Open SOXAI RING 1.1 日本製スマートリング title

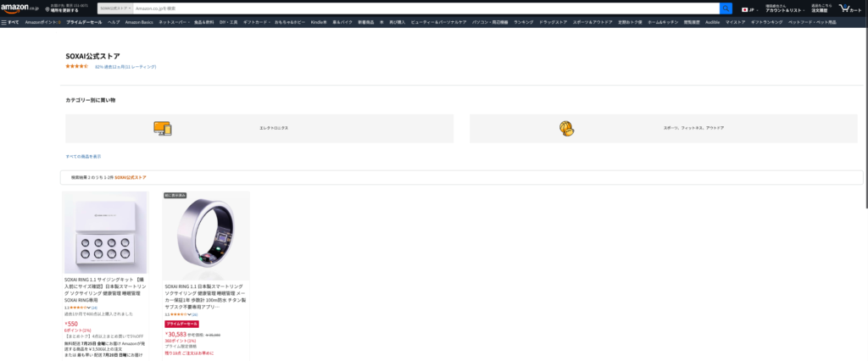205,297
